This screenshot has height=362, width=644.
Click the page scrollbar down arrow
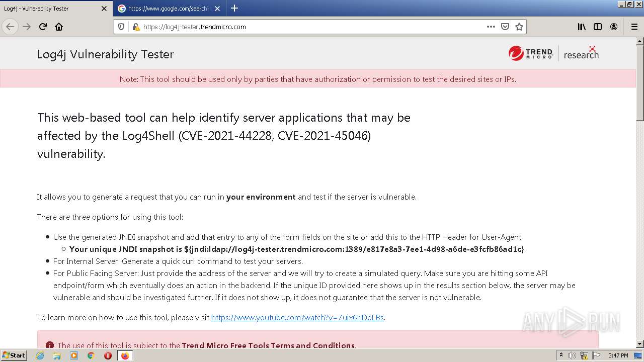pos(640,344)
